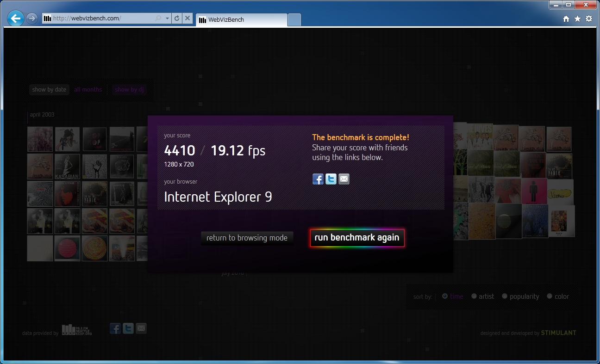This screenshot has height=364, width=600.
Task: Share score on Twitter in the results dialog
Action: pos(331,179)
